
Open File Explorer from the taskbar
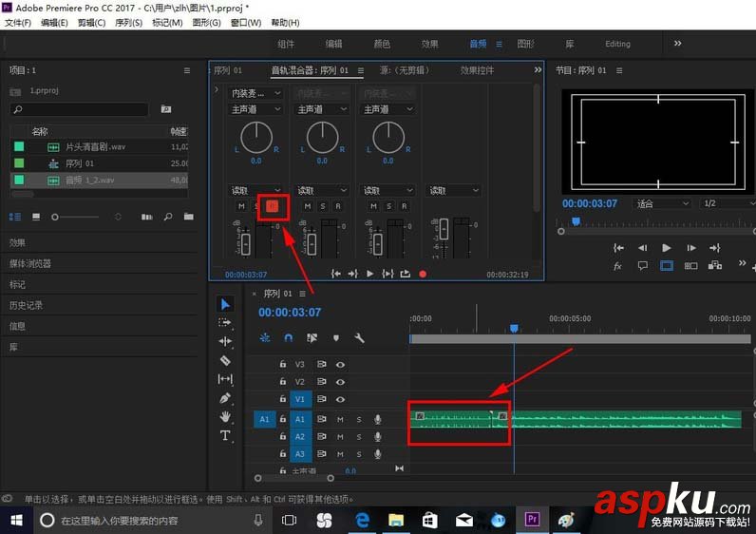click(396, 520)
